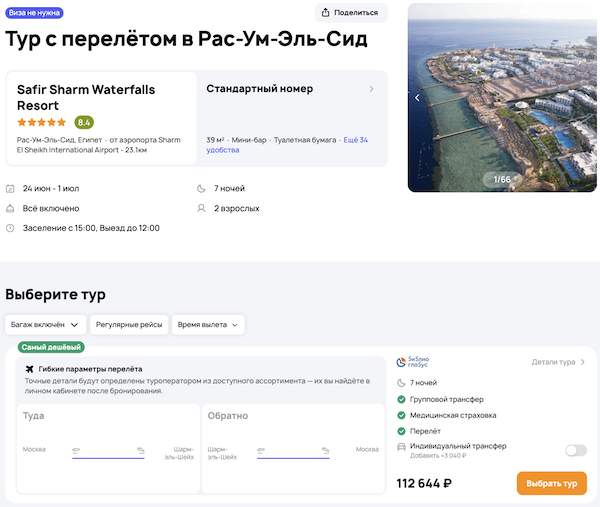The width and height of the screenshot is (600, 507).
Task: Click the Детали тура link
Action: 558,362
